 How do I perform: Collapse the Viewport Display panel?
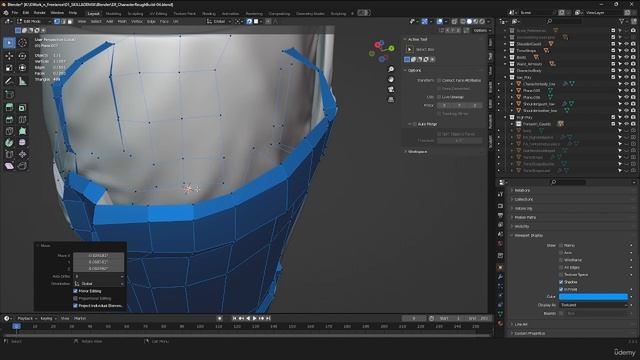point(529,236)
